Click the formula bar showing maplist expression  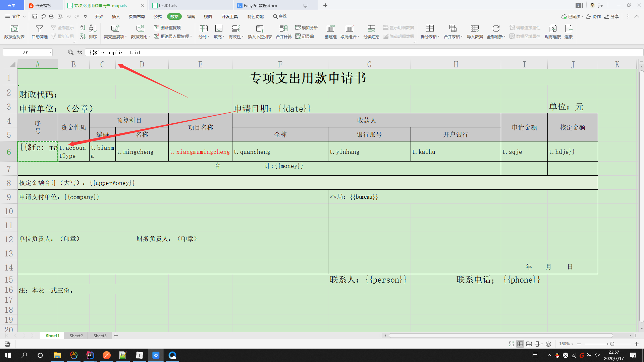(134, 52)
